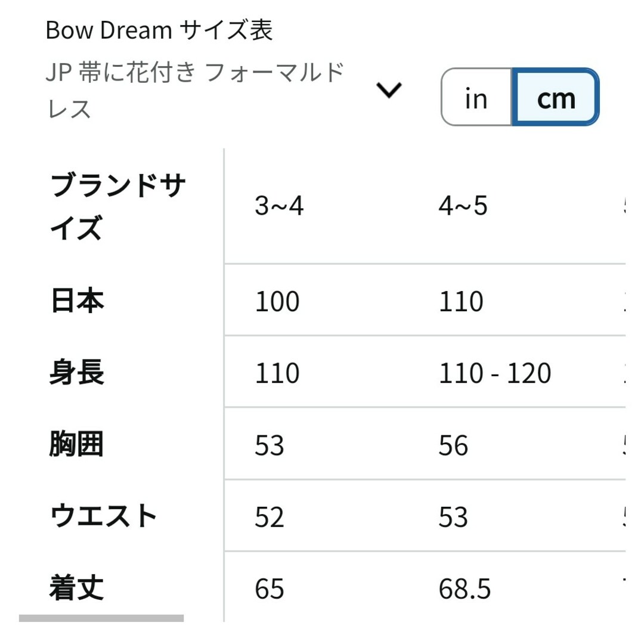Click the 日本 row header
Image resolution: width=644 pixels, height=644 pixels.
click(x=77, y=301)
